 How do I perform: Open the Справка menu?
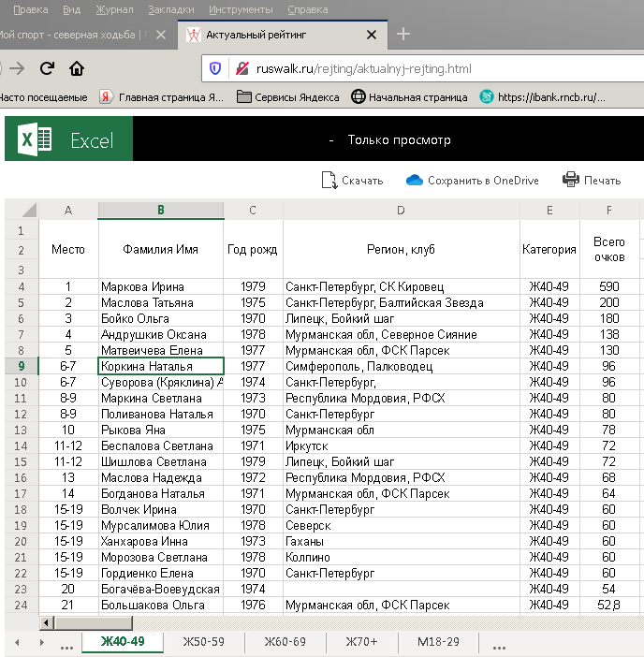(x=308, y=9)
